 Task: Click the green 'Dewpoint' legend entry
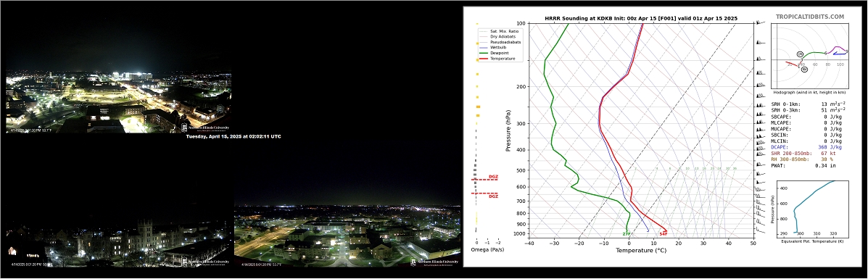[494, 53]
